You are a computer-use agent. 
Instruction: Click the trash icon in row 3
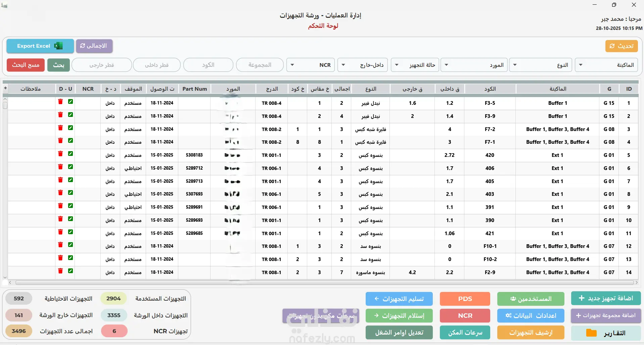click(x=60, y=128)
